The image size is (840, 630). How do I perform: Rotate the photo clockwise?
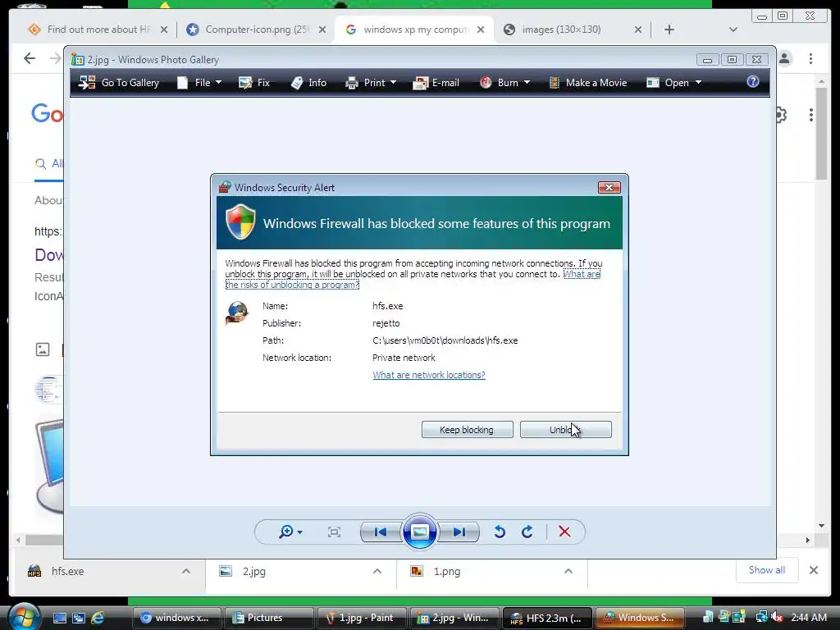pyautogui.click(x=527, y=532)
